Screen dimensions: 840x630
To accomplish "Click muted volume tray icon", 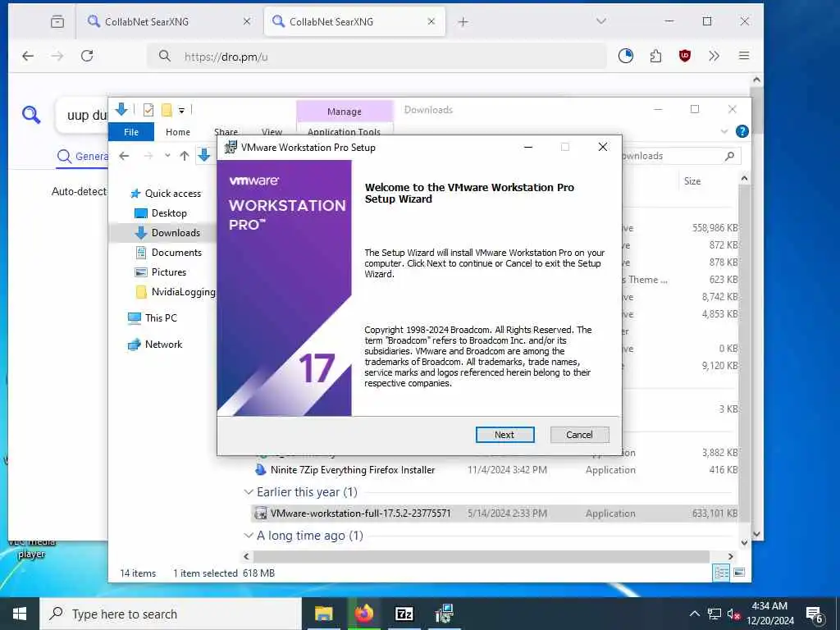I will [733, 614].
